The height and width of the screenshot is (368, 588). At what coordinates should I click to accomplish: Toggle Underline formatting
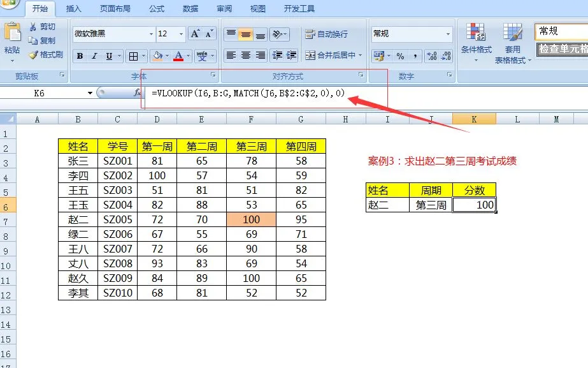click(109, 56)
